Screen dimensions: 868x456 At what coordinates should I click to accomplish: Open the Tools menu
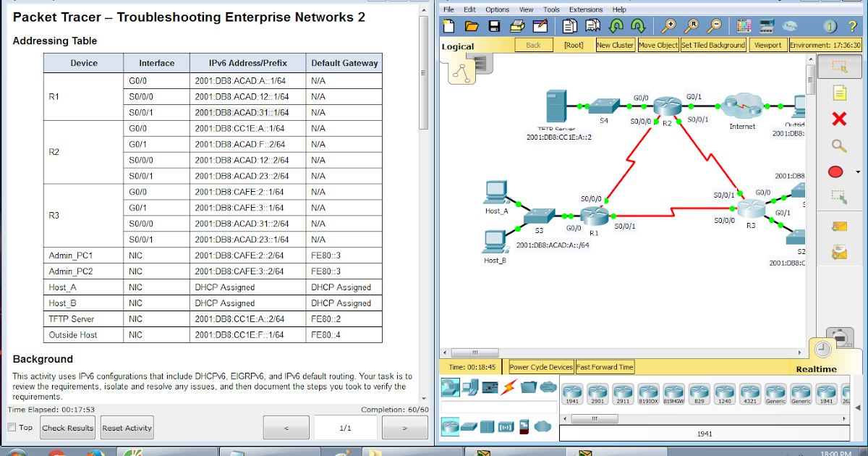pos(551,9)
